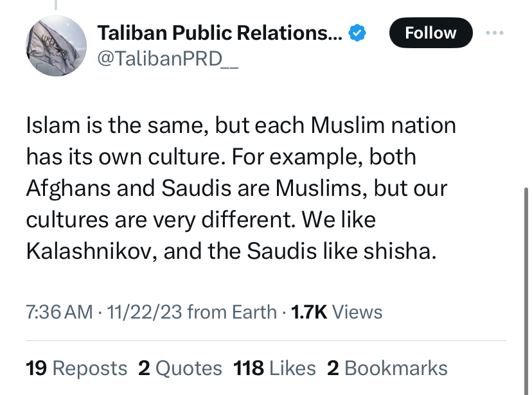Open the more options ellipsis menu
The image size is (532, 395).
point(494,33)
